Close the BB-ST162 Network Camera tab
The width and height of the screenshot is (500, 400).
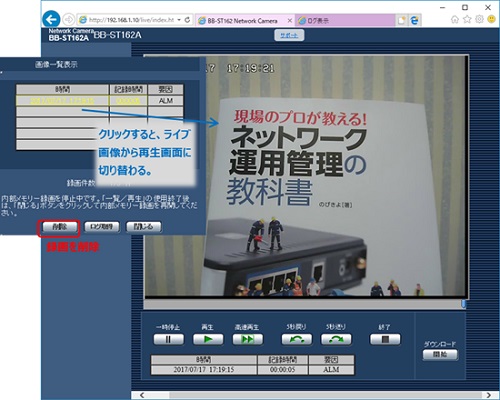(x=290, y=21)
